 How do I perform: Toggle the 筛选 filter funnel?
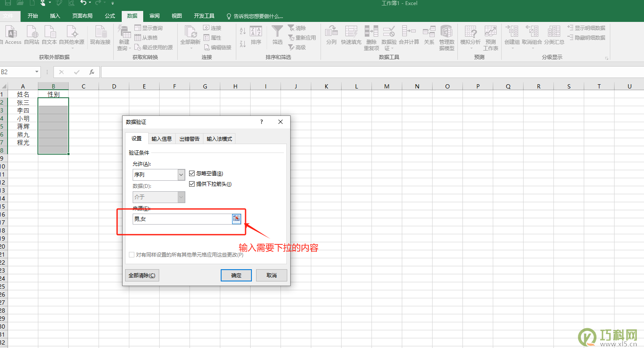(x=278, y=35)
